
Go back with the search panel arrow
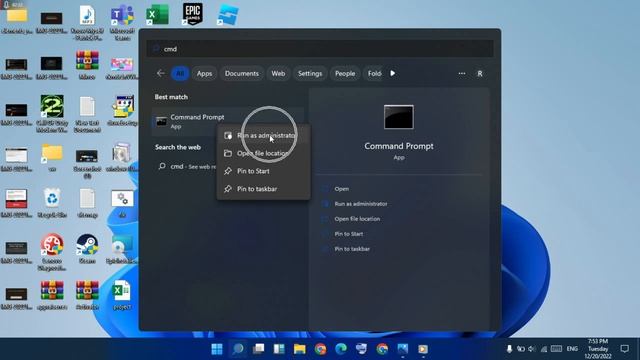click(x=160, y=73)
